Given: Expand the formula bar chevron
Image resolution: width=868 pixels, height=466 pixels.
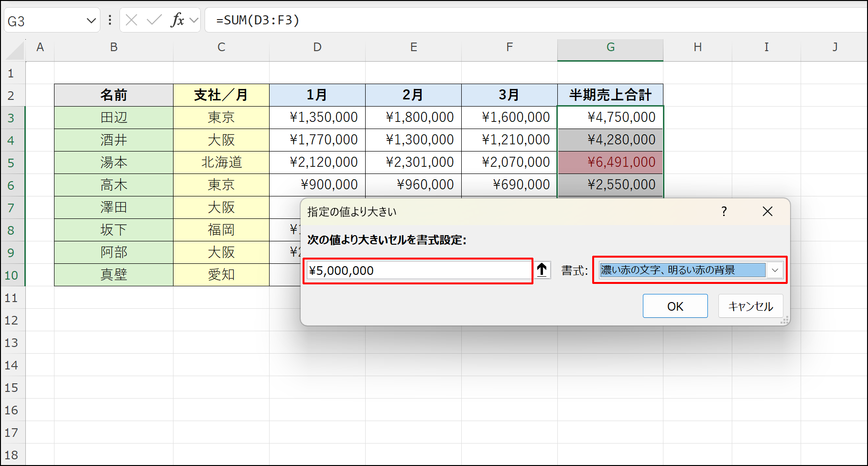Looking at the screenshot, I should point(193,20).
